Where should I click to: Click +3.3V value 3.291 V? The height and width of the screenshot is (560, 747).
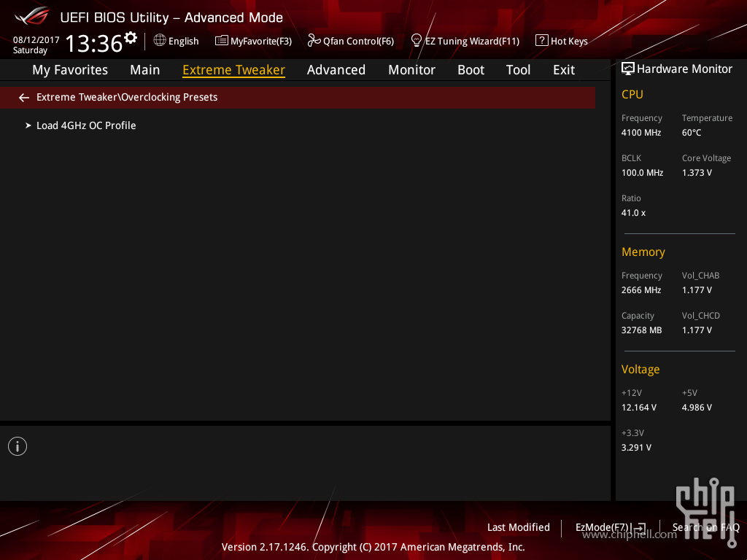coord(636,448)
